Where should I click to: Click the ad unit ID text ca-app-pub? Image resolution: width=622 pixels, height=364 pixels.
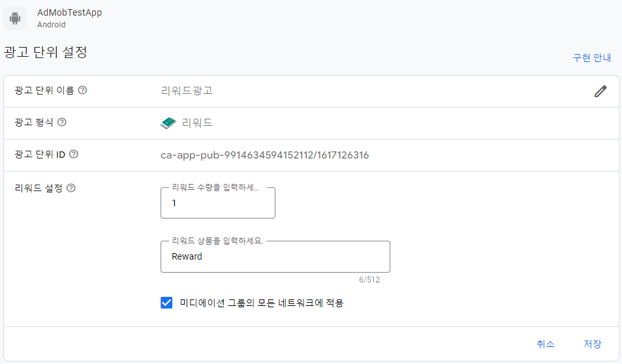coord(264,155)
